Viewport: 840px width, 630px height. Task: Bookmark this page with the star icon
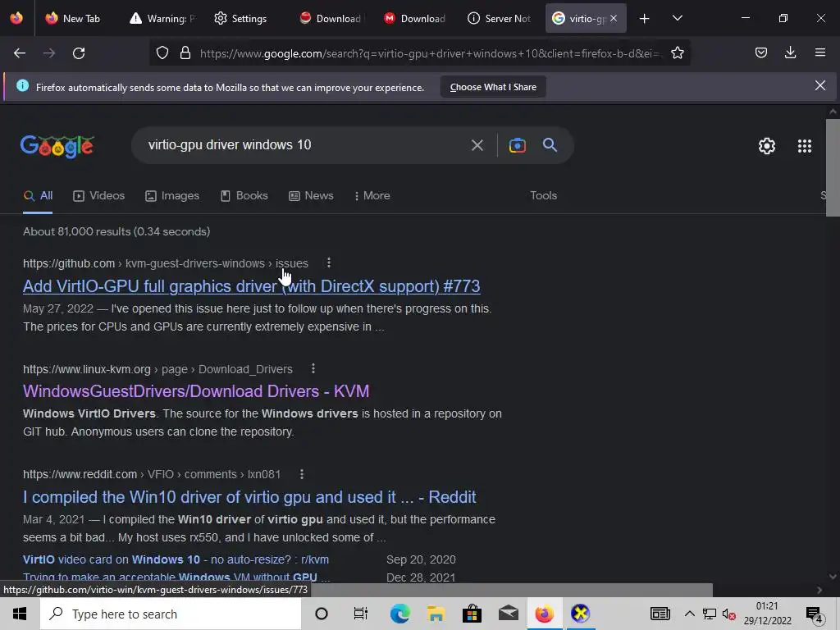pos(677,53)
